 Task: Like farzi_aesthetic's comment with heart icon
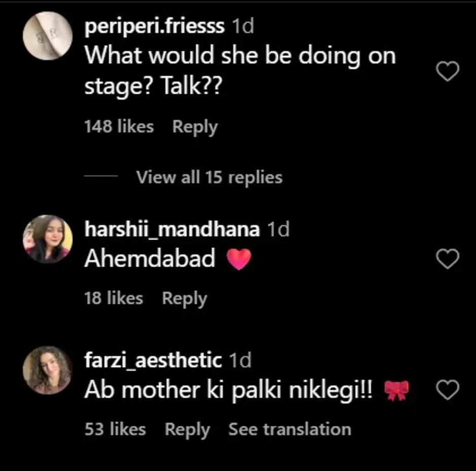coord(448,390)
